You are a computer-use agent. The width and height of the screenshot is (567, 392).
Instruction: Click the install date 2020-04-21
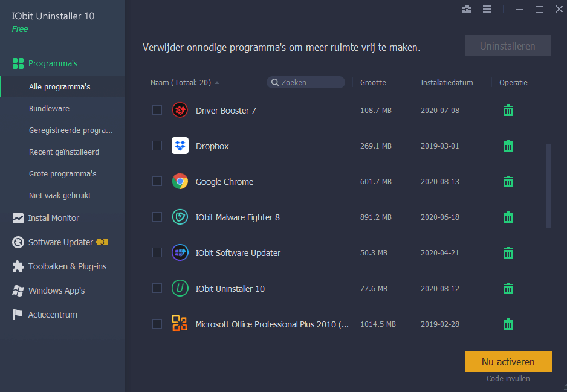click(439, 252)
